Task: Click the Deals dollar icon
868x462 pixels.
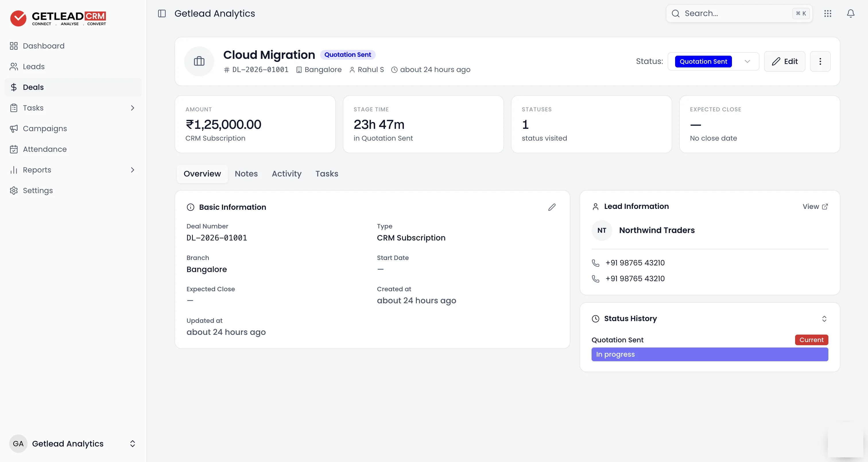Action: [14, 87]
